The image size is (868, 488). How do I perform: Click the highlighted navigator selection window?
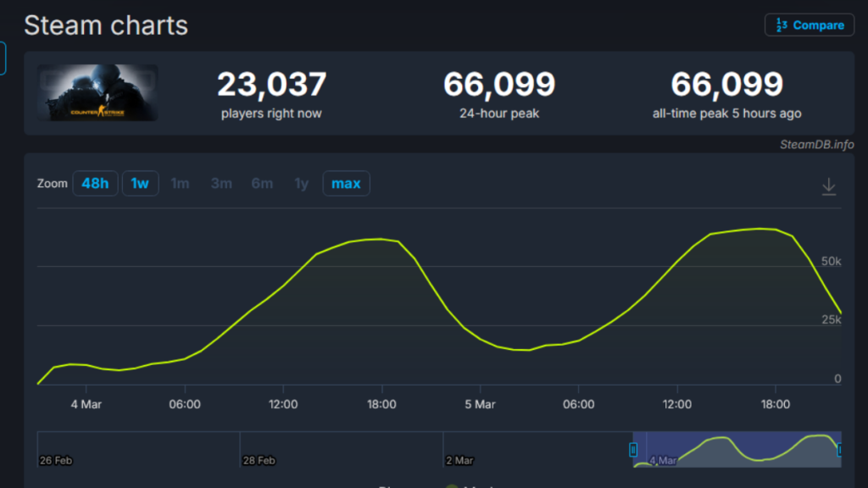736,449
